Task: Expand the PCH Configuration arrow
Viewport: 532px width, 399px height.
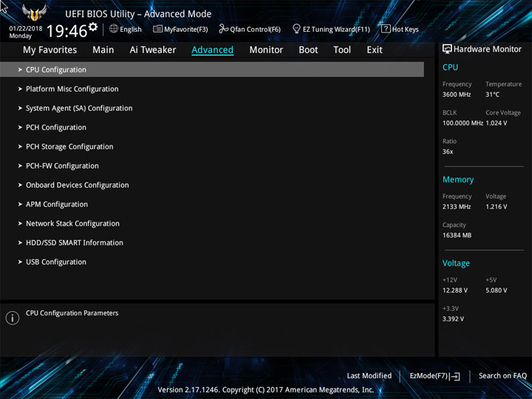Action: click(20, 127)
